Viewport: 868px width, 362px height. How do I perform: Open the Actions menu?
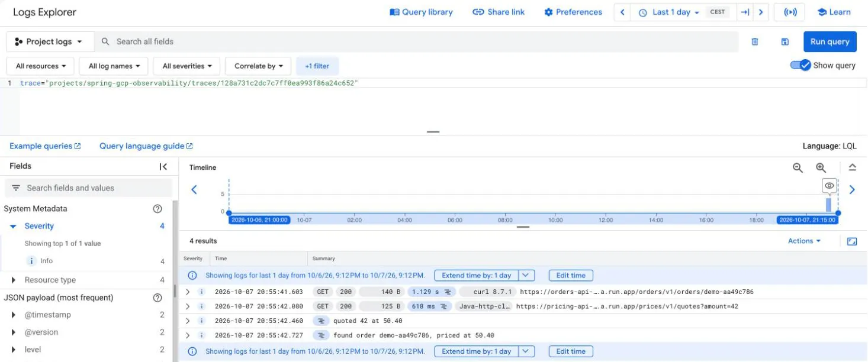coord(804,241)
